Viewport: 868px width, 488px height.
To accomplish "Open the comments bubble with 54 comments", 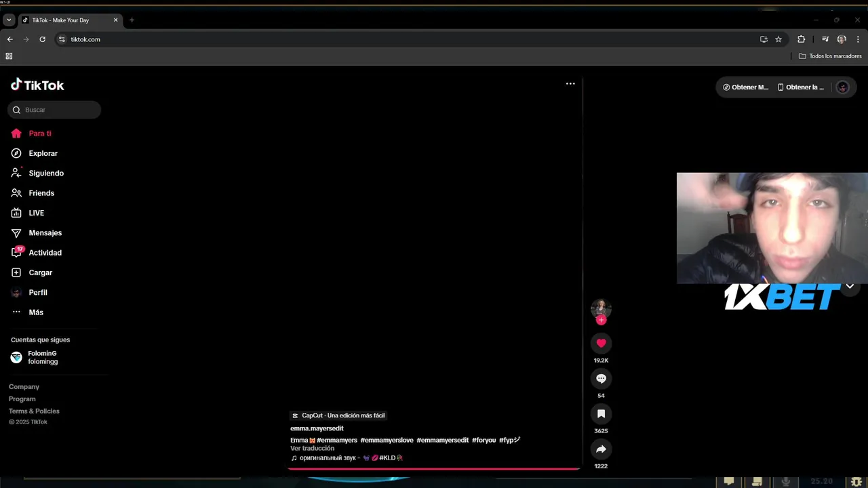I will [x=601, y=378].
